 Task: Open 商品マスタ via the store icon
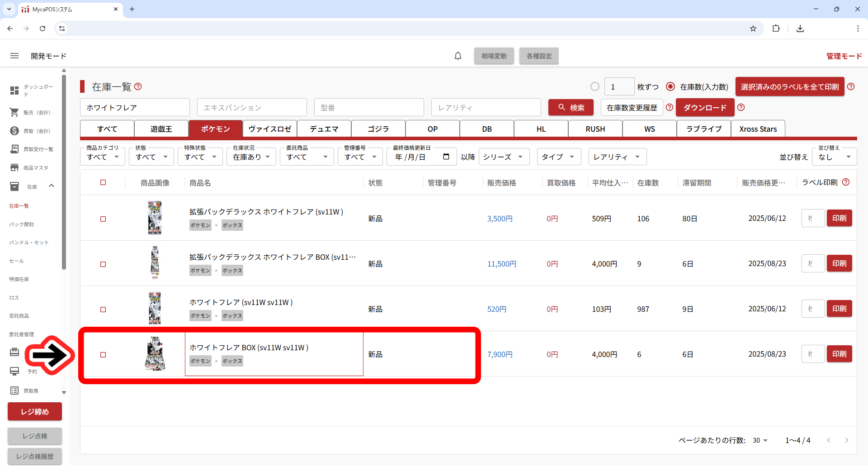pyautogui.click(x=14, y=167)
